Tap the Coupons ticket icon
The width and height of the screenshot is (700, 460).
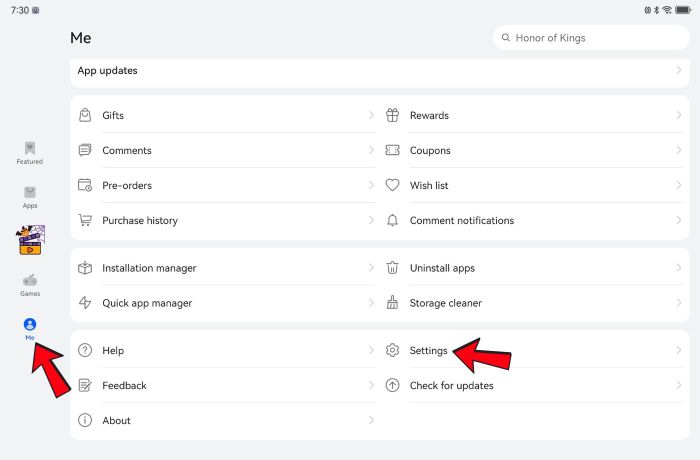[392, 151]
